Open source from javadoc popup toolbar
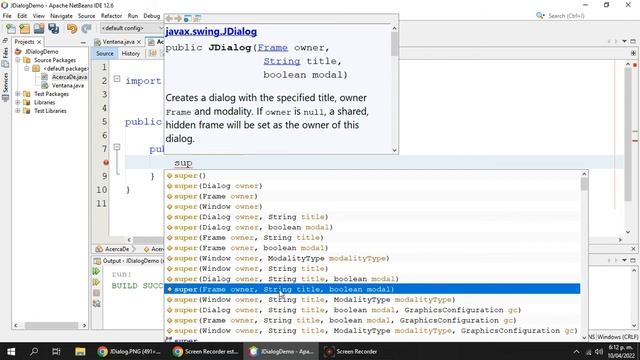640x360 pixels. (x=197, y=18)
